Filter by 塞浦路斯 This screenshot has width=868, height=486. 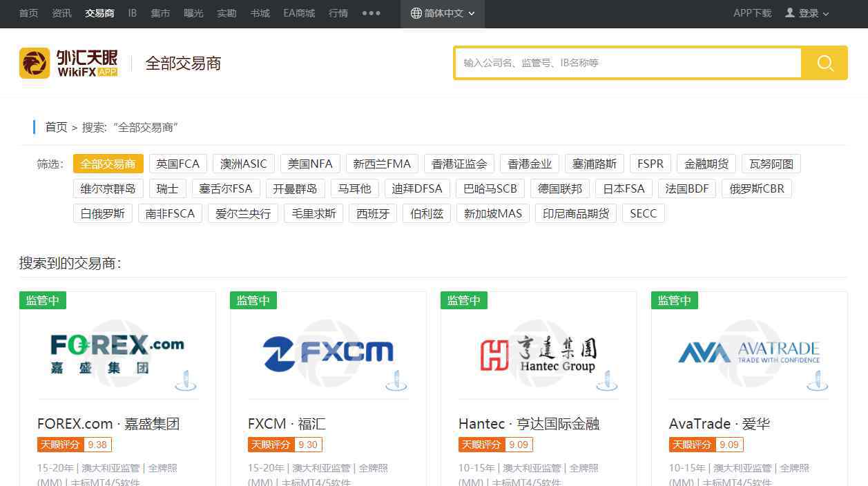coord(595,164)
